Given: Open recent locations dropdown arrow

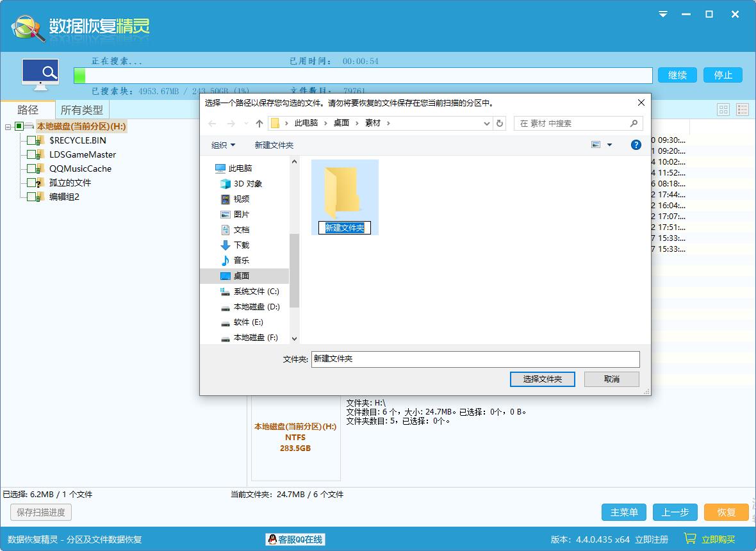Looking at the screenshot, I should (247, 124).
